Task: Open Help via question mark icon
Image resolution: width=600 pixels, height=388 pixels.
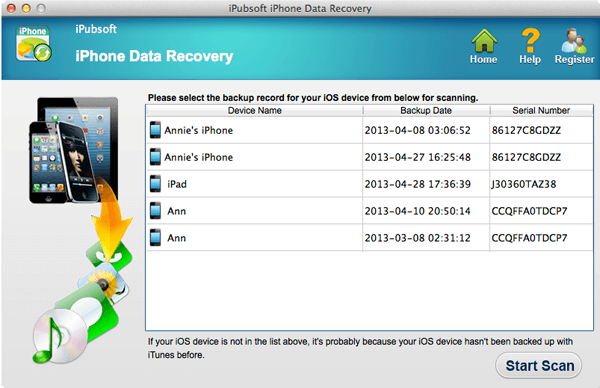Action: point(530,41)
